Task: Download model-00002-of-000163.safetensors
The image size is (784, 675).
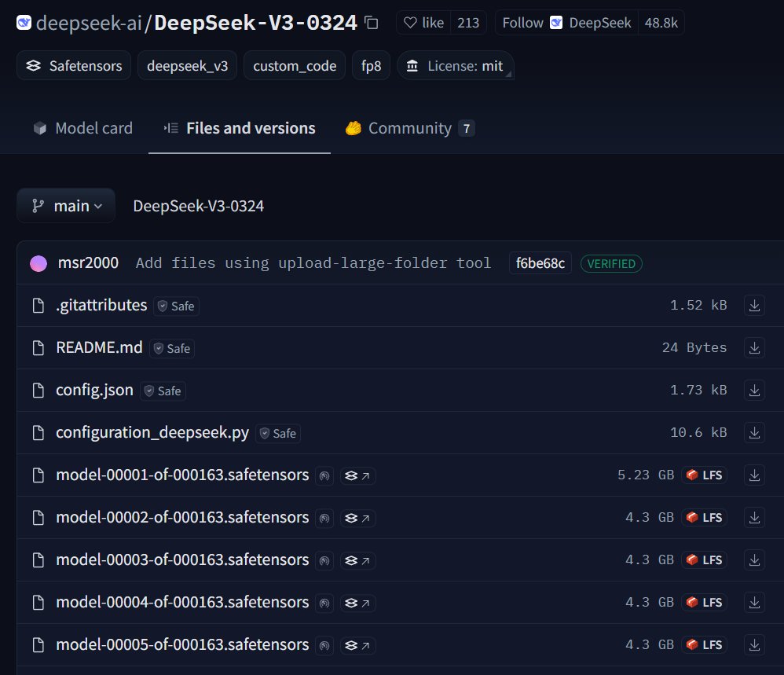Action: pyautogui.click(x=754, y=518)
